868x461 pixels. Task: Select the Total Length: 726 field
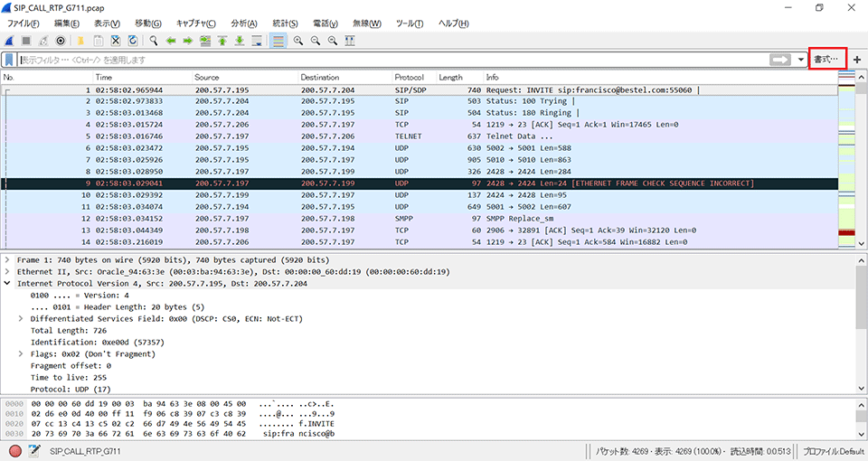(x=69, y=331)
